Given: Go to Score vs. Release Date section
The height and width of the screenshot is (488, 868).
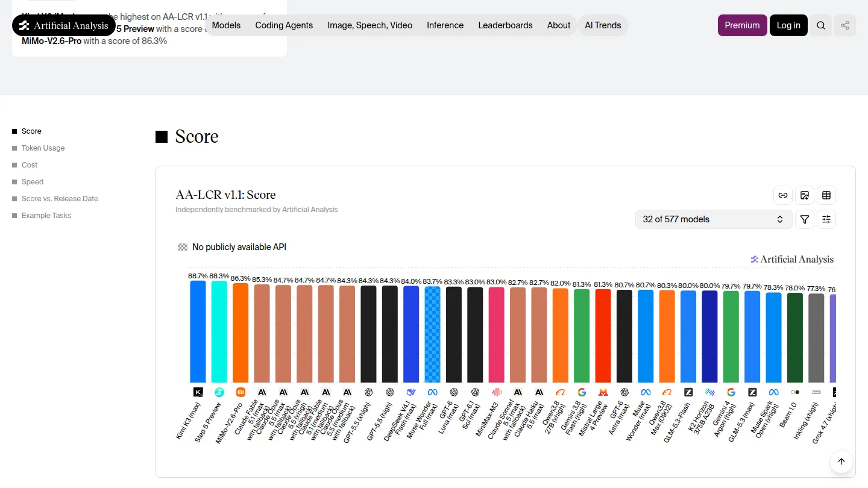Looking at the screenshot, I should tap(60, 199).
